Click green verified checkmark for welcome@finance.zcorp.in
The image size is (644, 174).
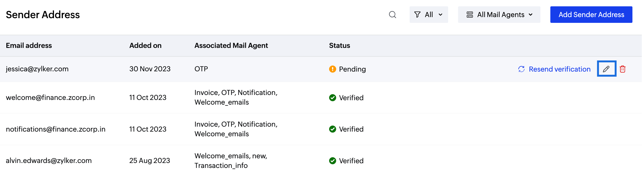pos(332,98)
